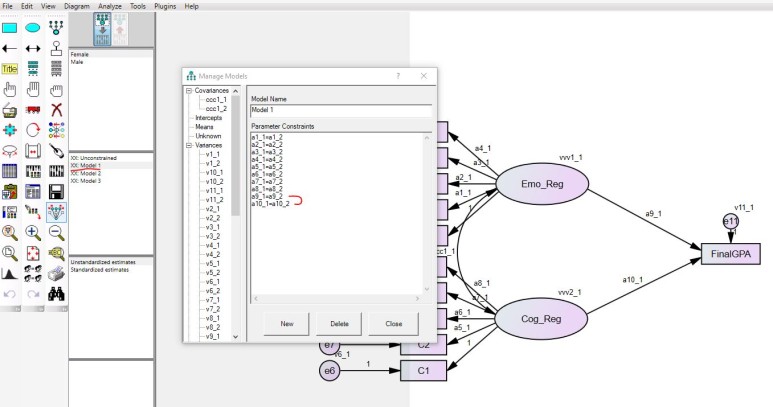Click the Calculate estimates abacus icon
This screenshot has width=773, height=407.
(56, 171)
